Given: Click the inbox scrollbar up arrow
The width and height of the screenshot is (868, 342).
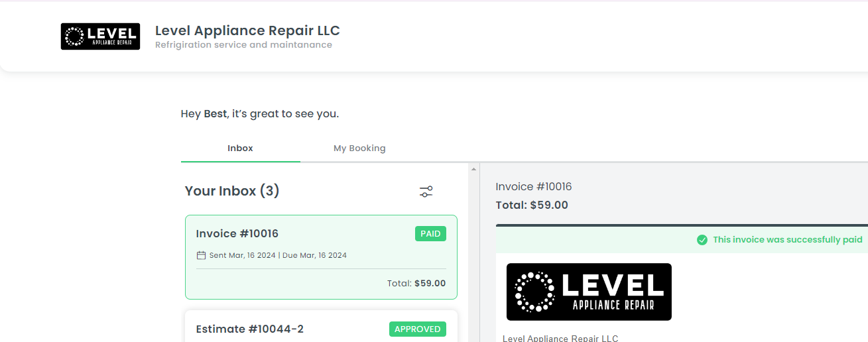Looking at the screenshot, I should point(473,169).
